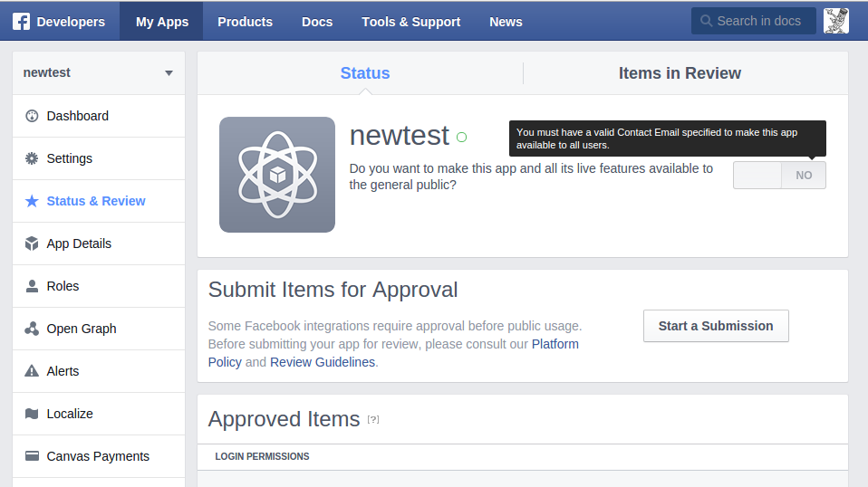This screenshot has width=868, height=487.
Task: Open the Products menu
Action: [x=245, y=22]
